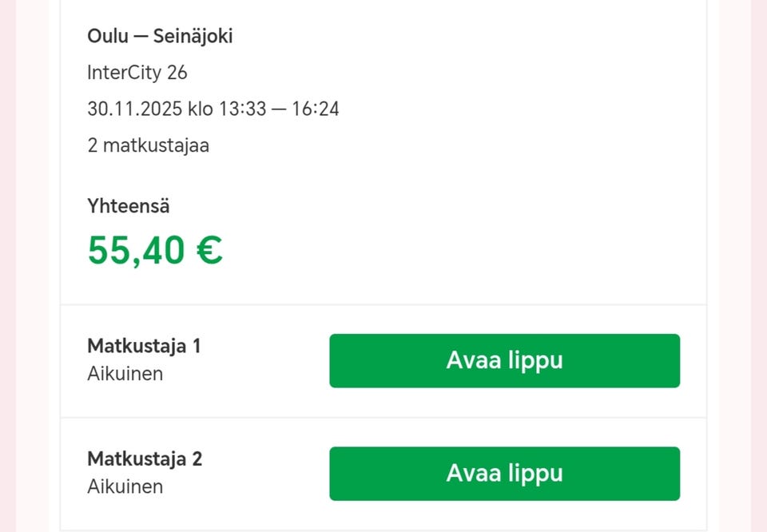Click the Matkustaja 2 label

(x=144, y=459)
